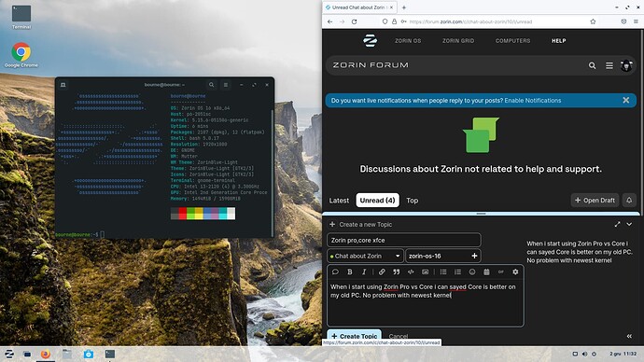Open the terminal window's hamburger menu
This screenshot has width=644, height=362.
coord(226,85)
